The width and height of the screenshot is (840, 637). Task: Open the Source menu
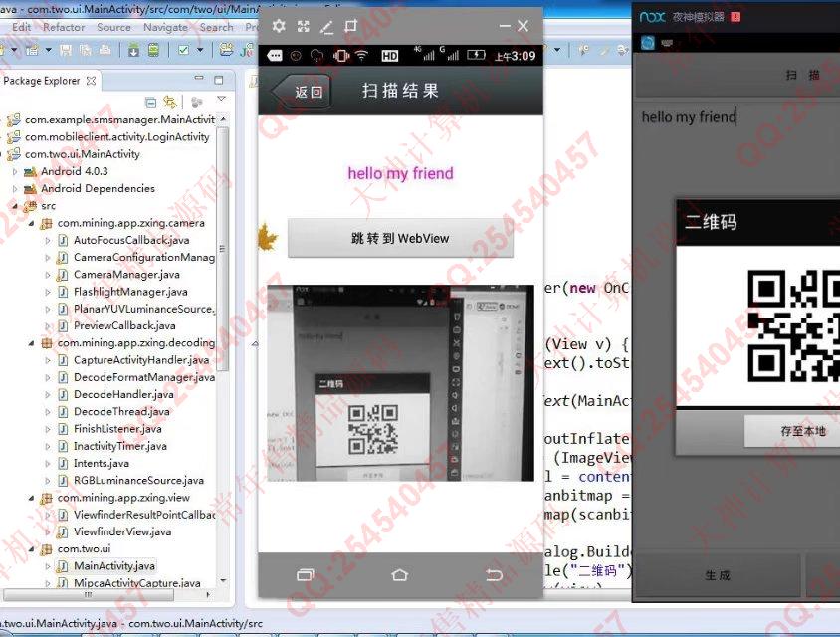pos(113,27)
